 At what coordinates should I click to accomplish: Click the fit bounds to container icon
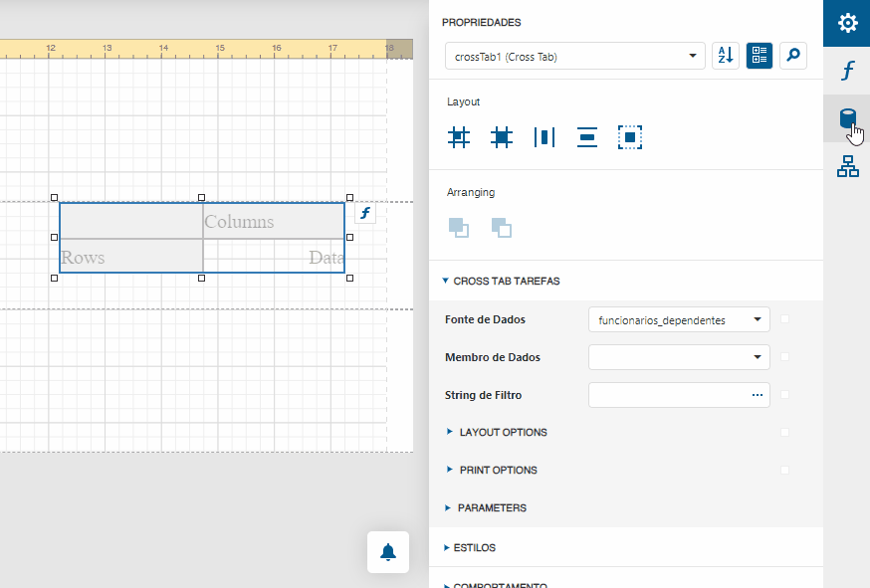(x=630, y=137)
